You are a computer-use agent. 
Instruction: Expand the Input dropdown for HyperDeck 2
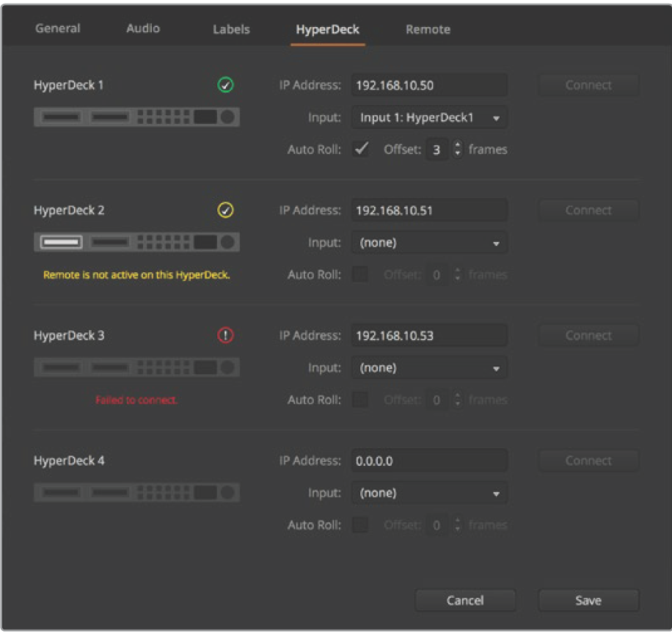click(x=429, y=243)
